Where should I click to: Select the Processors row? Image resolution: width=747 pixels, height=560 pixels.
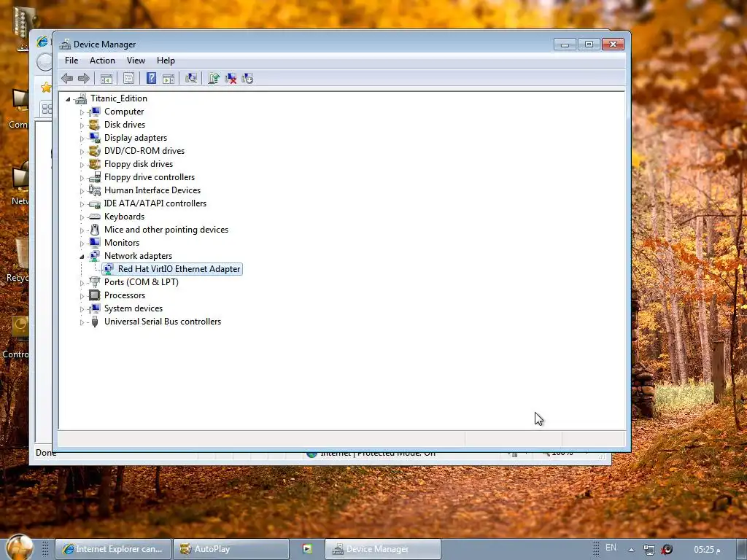[x=124, y=295]
